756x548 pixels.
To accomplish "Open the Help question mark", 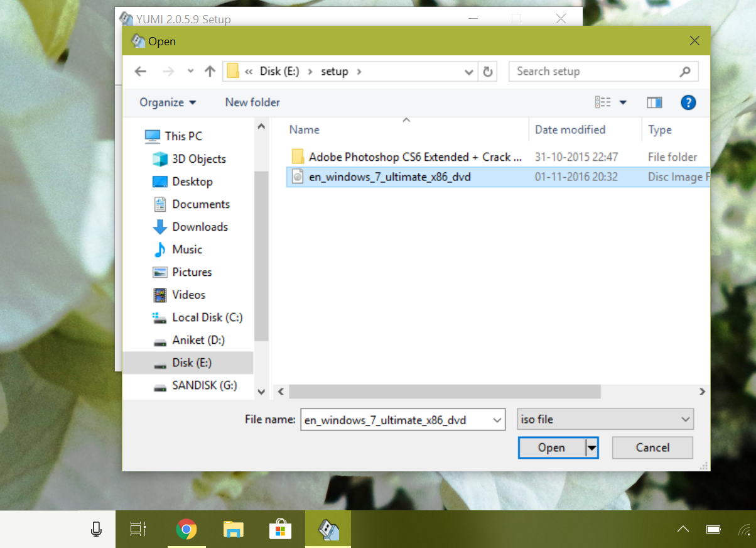I will click(688, 102).
